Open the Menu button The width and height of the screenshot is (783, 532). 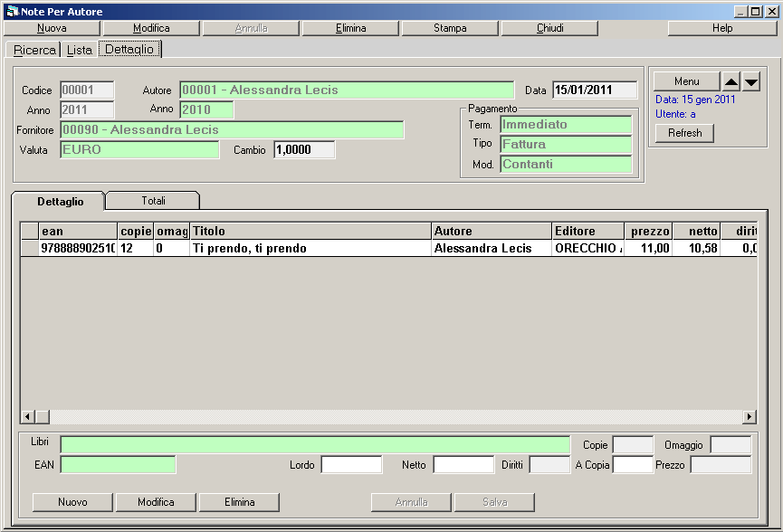click(x=687, y=81)
